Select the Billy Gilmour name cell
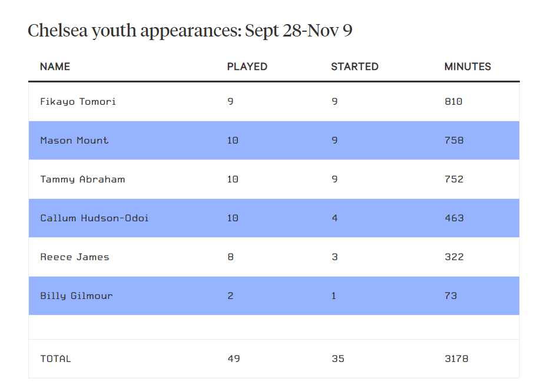 pos(77,296)
